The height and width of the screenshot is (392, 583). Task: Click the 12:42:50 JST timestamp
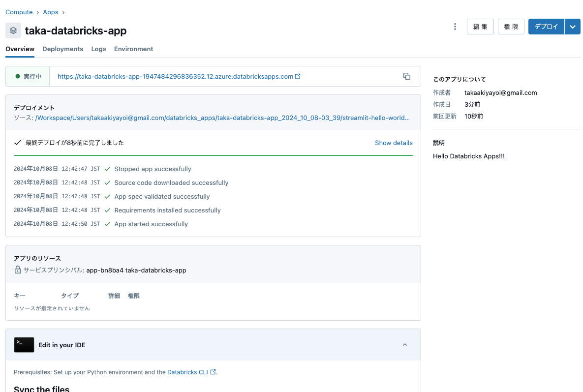[81, 224]
